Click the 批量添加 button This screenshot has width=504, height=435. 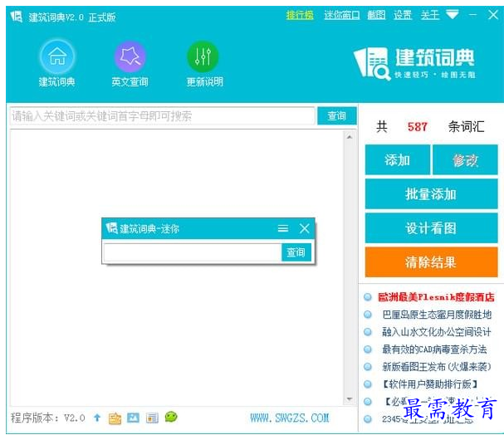pyautogui.click(x=432, y=193)
